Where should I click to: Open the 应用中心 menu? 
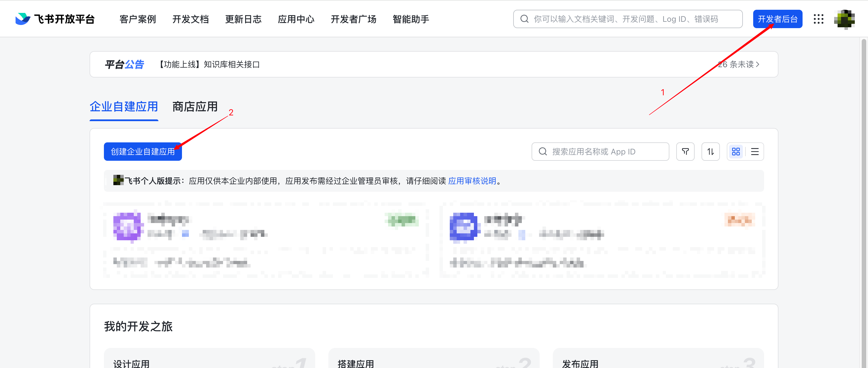point(296,19)
